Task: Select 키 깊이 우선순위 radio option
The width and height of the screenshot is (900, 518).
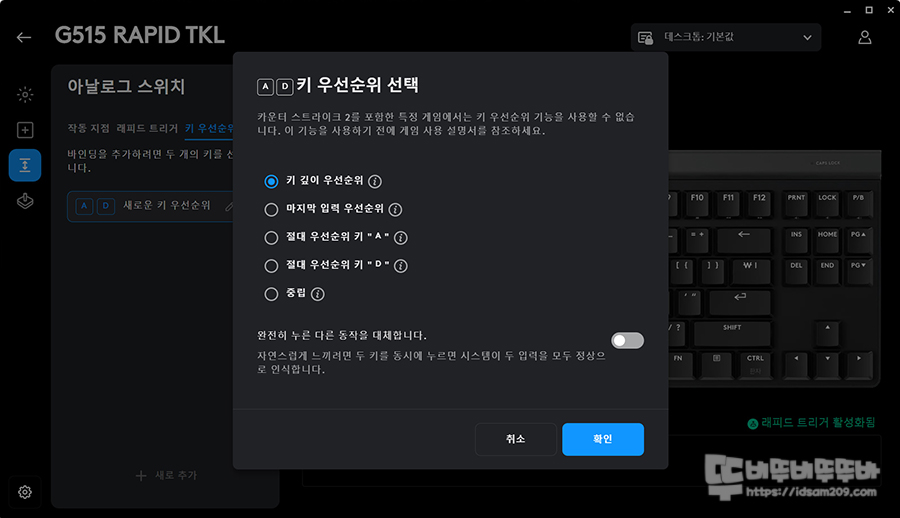Action: coord(271,181)
